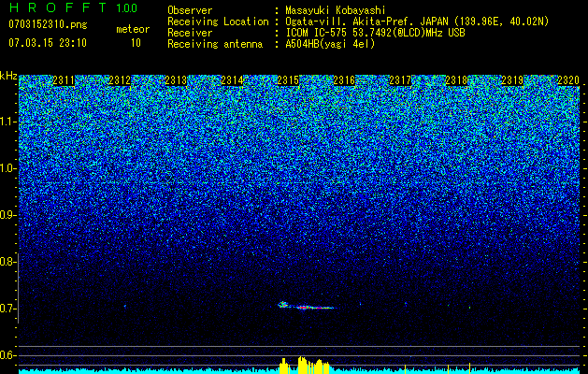Click the yellow signal-strength bars below the echo
This screenshot has width=588, height=374.
[x=305, y=366]
